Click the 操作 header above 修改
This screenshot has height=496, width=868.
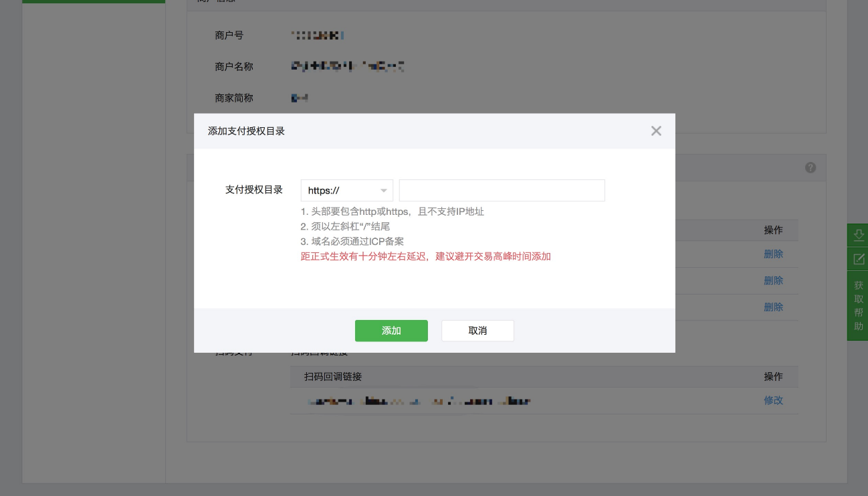774,377
